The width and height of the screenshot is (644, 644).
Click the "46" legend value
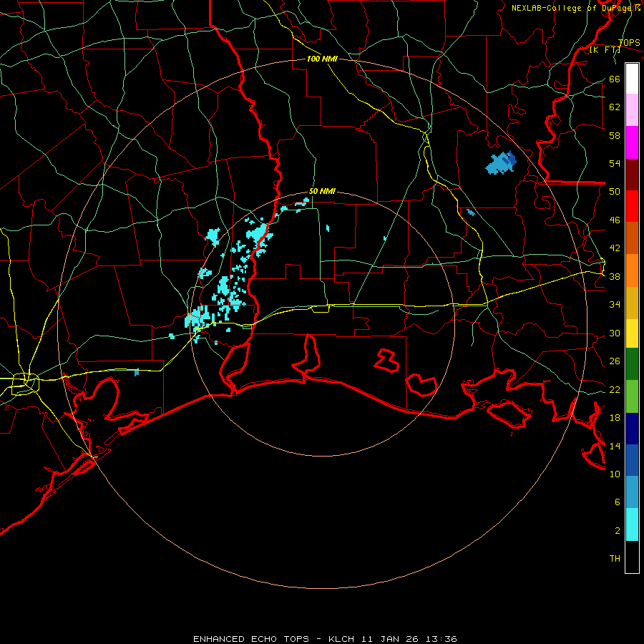615,220
